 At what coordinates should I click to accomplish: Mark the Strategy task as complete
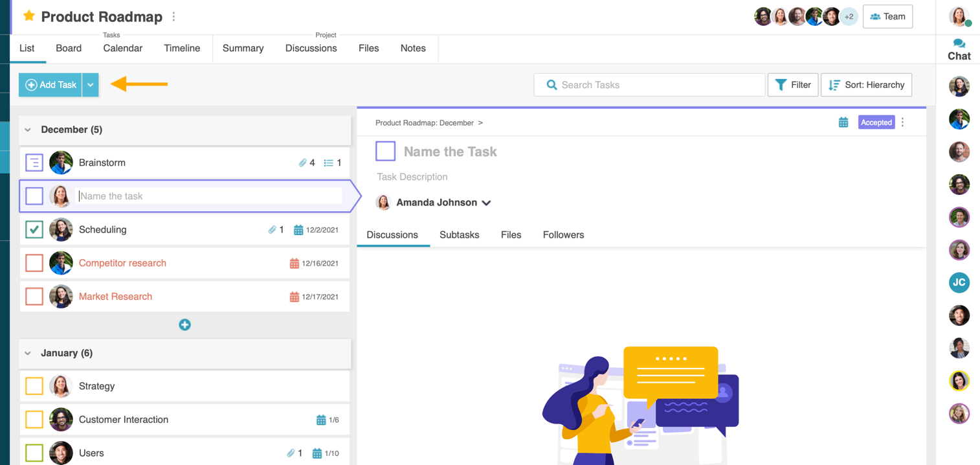click(x=34, y=386)
